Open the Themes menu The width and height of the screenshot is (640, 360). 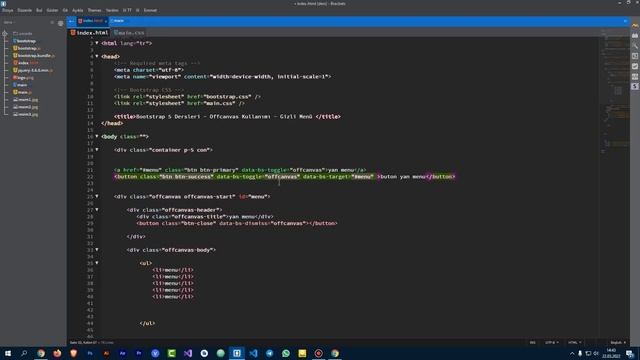point(94,10)
